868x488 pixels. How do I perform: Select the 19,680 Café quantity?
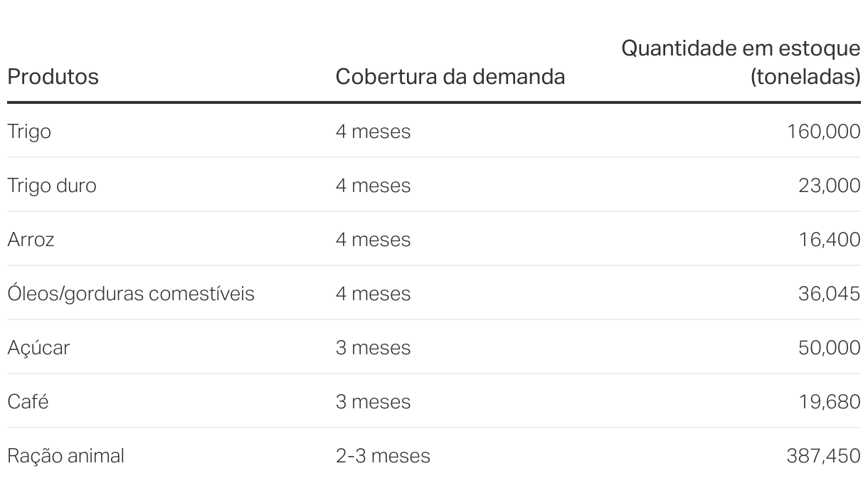pos(830,402)
